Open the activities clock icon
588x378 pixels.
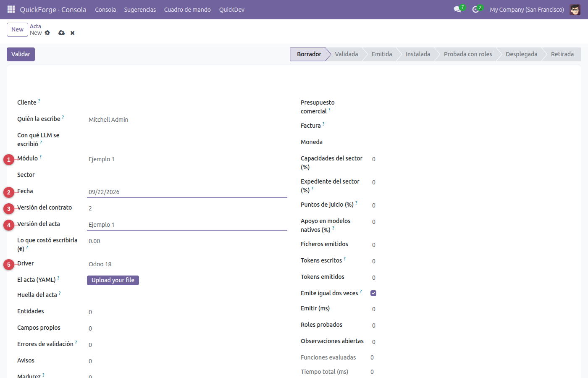[475, 9]
